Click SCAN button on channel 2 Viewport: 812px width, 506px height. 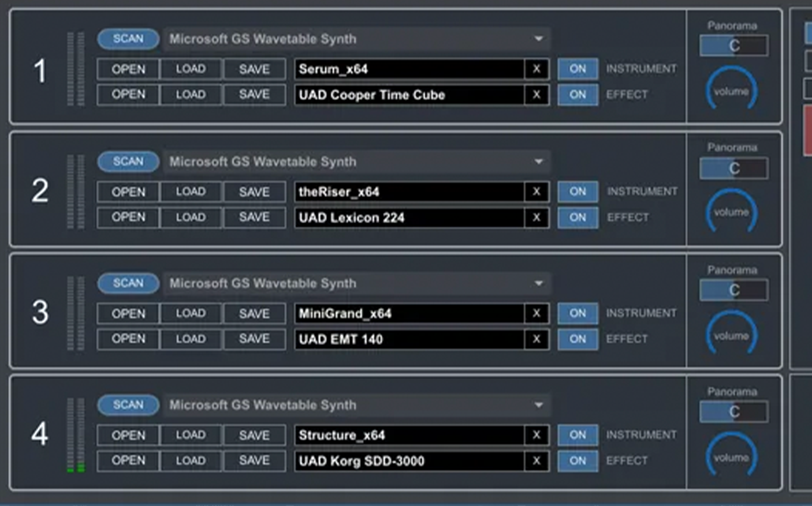[128, 162]
